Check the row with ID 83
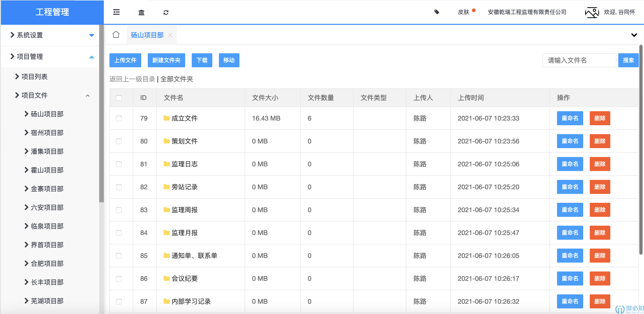This screenshot has width=644, height=314. [119, 210]
